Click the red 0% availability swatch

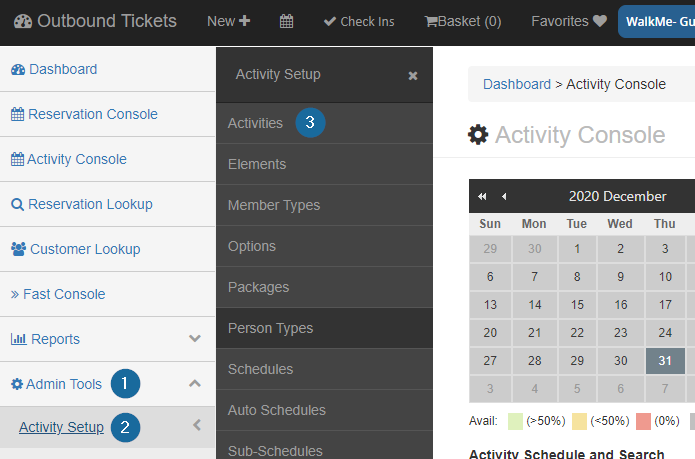643,421
